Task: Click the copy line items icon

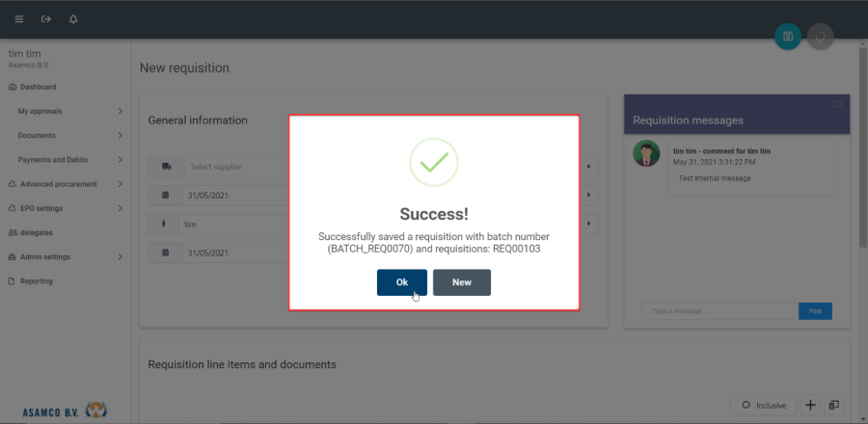Action: click(x=834, y=405)
